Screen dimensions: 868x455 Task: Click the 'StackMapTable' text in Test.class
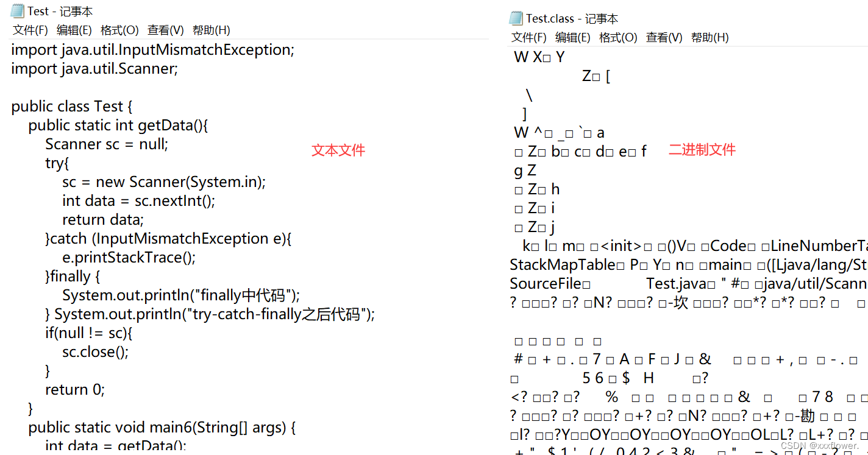coord(563,265)
